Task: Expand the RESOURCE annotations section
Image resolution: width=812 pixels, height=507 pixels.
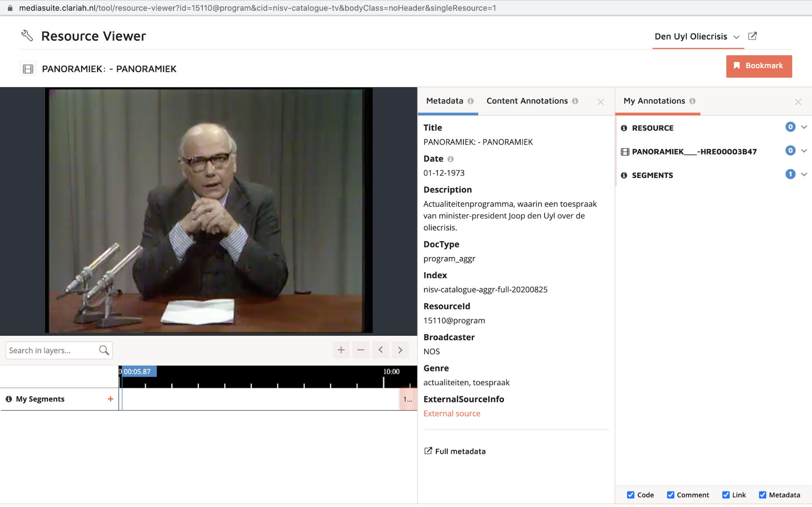Action: click(x=804, y=127)
